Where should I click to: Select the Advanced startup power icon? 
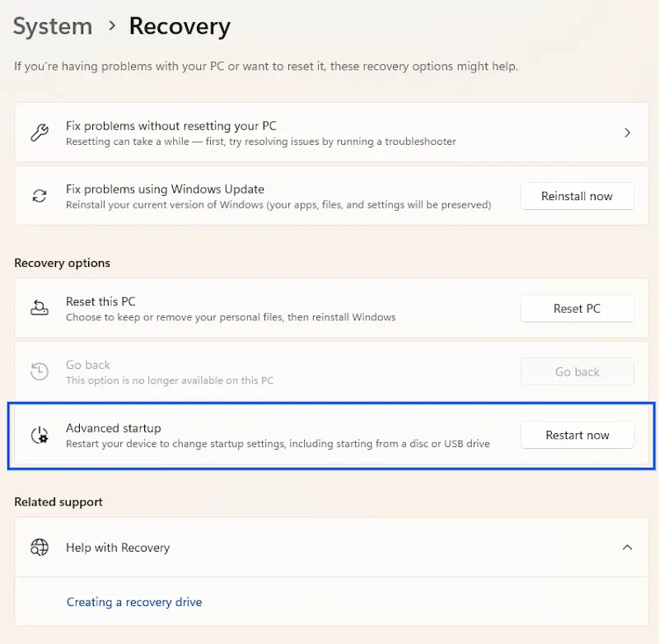pyautogui.click(x=40, y=435)
